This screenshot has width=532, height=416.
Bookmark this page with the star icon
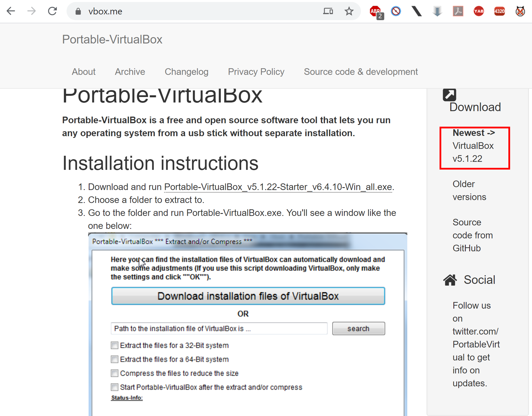(x=349, y=11)
